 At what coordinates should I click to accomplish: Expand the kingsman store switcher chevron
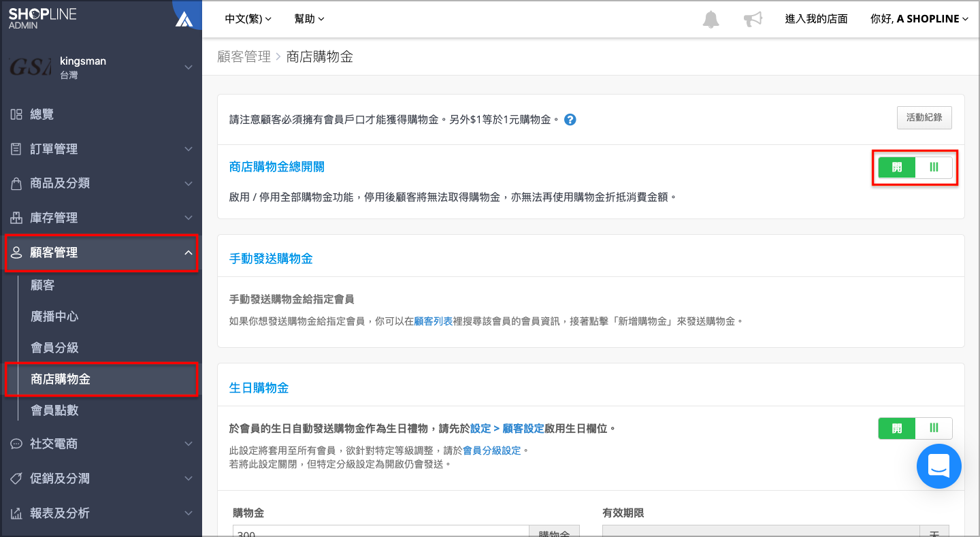(x=189, y=67)
